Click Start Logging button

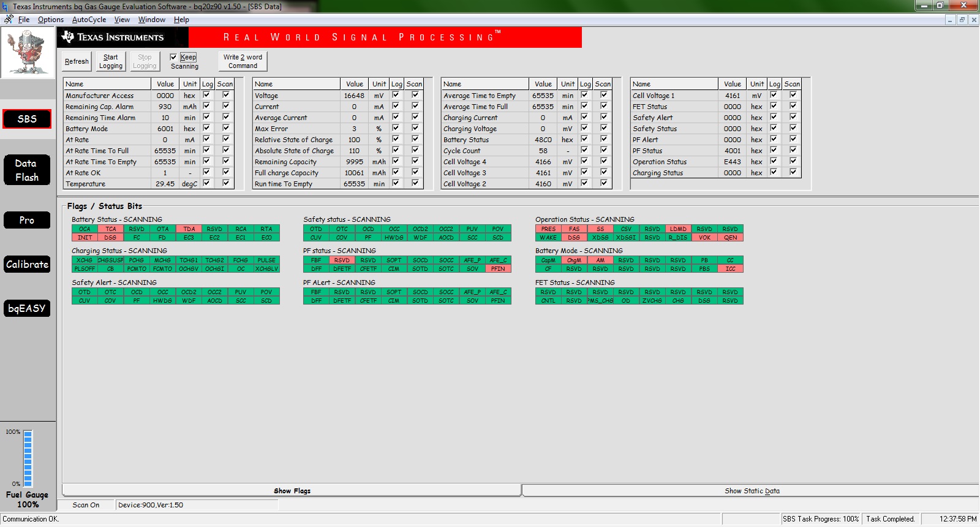111,61
